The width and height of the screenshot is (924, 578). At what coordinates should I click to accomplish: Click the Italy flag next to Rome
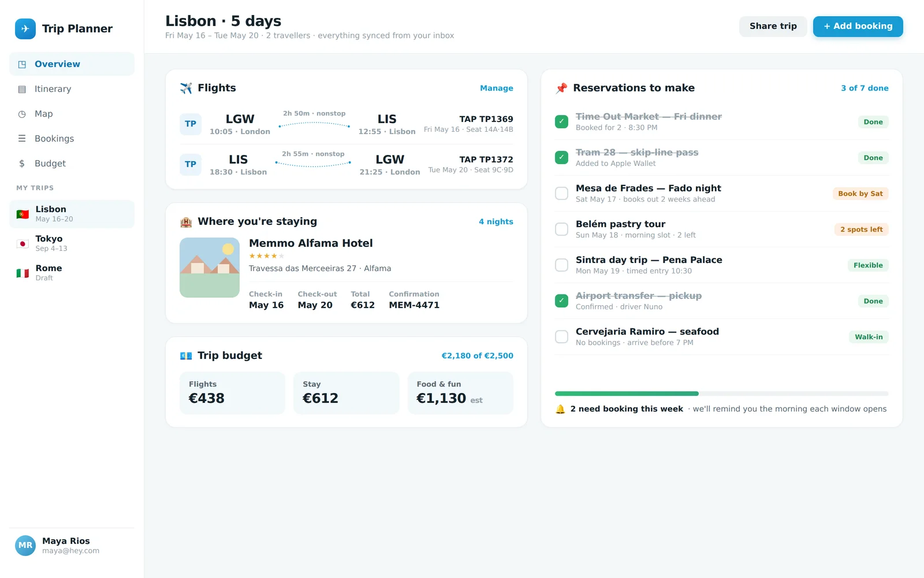[23, 273]
